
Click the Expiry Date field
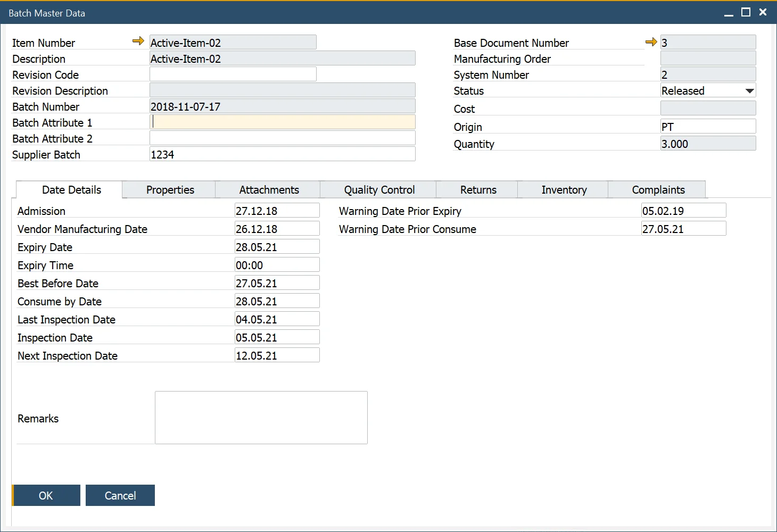(x=277, y=246)
